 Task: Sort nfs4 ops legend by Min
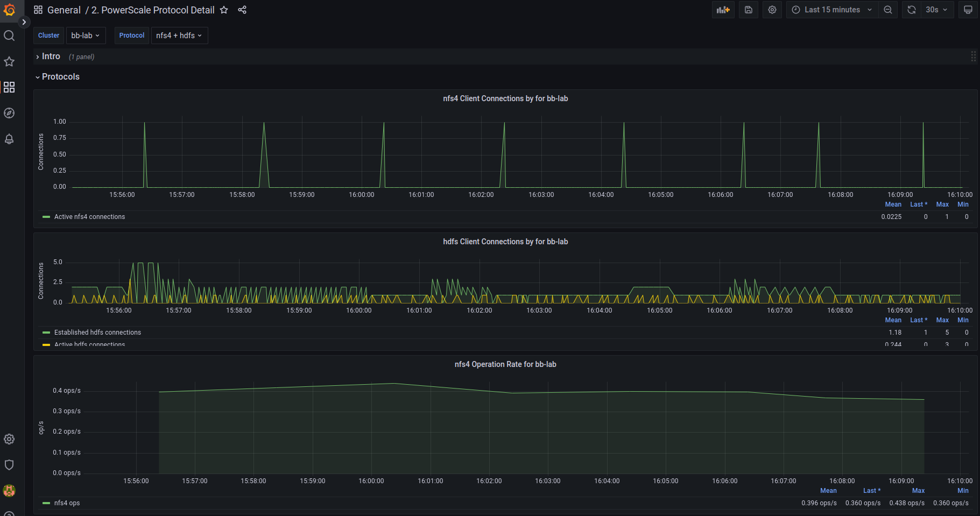[963, 491]
